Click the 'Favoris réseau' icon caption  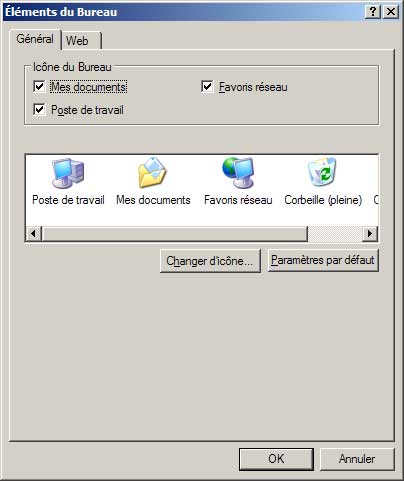(238, 200)
